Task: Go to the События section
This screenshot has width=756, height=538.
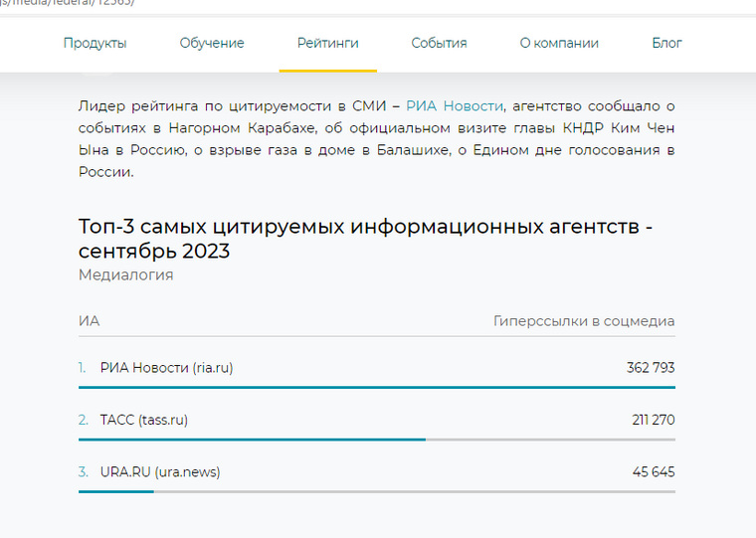Action: (439, 43)
